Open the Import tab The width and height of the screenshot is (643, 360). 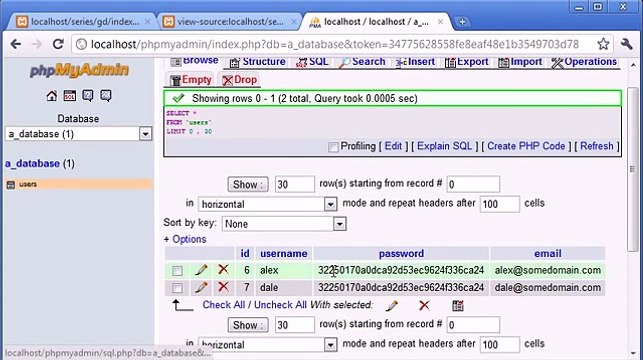[x=520, y=62]
